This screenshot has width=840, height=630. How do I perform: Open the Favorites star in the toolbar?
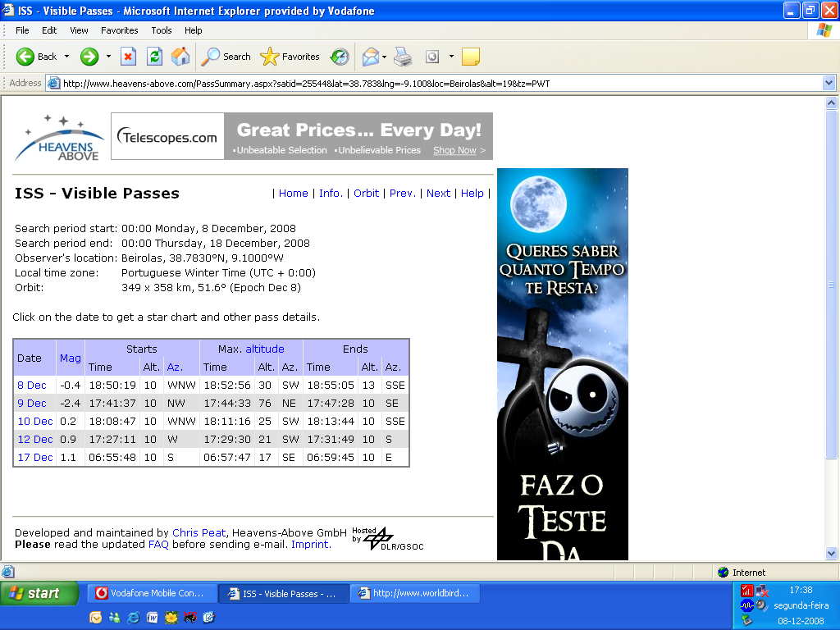290,57
